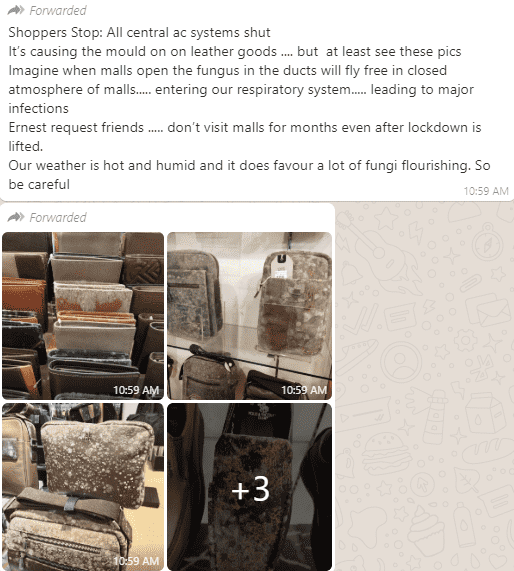The height and width of the screenshot is (571, 514).
Task: Click the 10:59 AM timestamp of the text message
Action: pyautogui.click(x=486, y=191)
